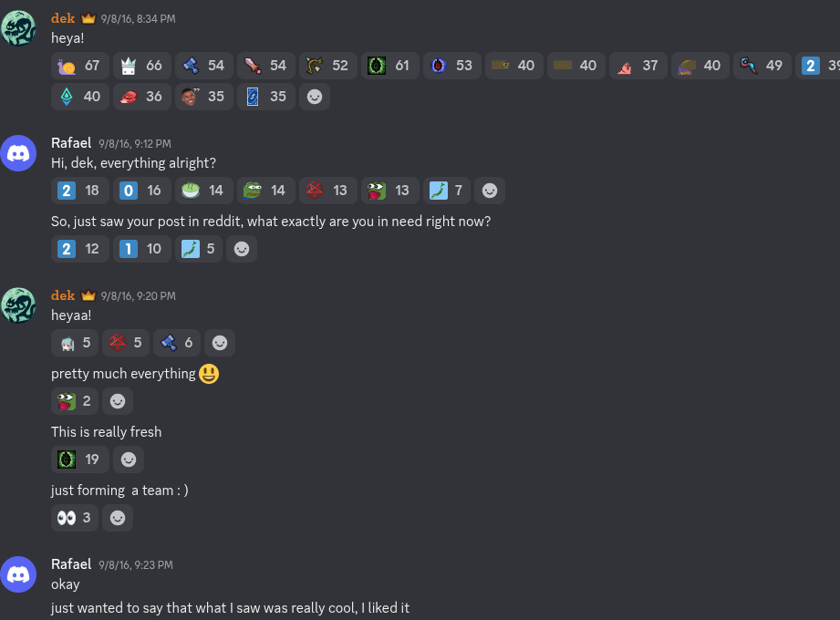Click the Pepe frog reaction showing 14
Screen dimensions: 840x620
266,191
